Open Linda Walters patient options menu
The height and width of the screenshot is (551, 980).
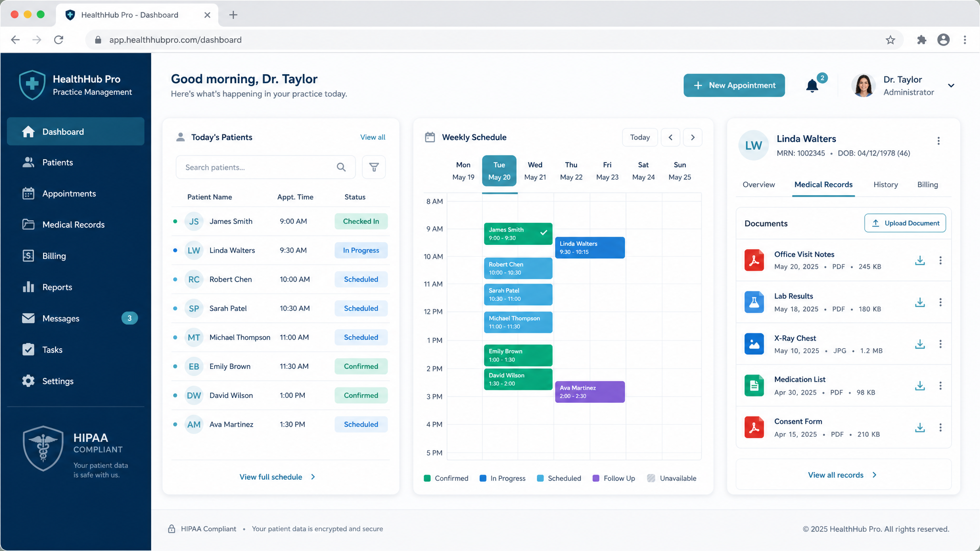click(x=938, y=141)
